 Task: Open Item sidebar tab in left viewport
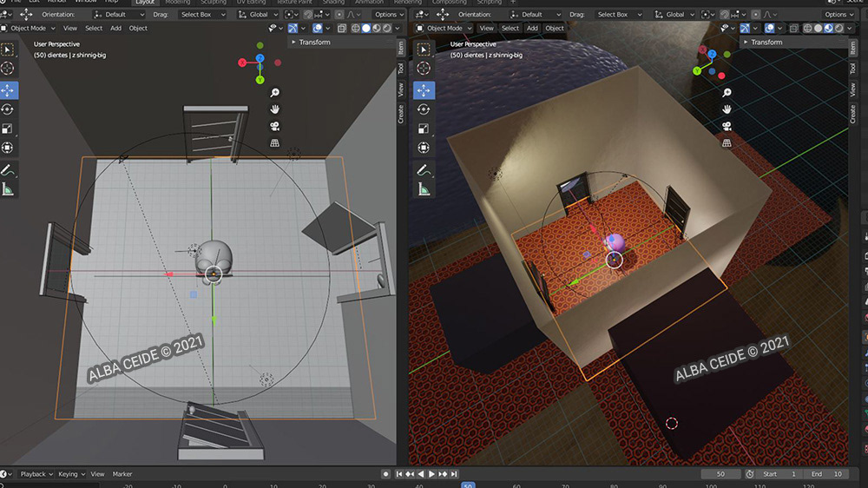401,49
